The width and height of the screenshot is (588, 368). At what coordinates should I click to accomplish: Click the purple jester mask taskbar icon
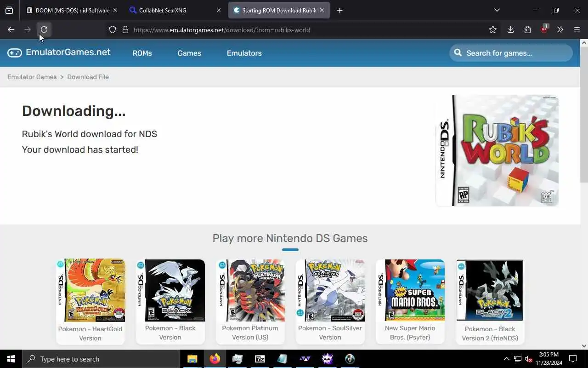327,359
